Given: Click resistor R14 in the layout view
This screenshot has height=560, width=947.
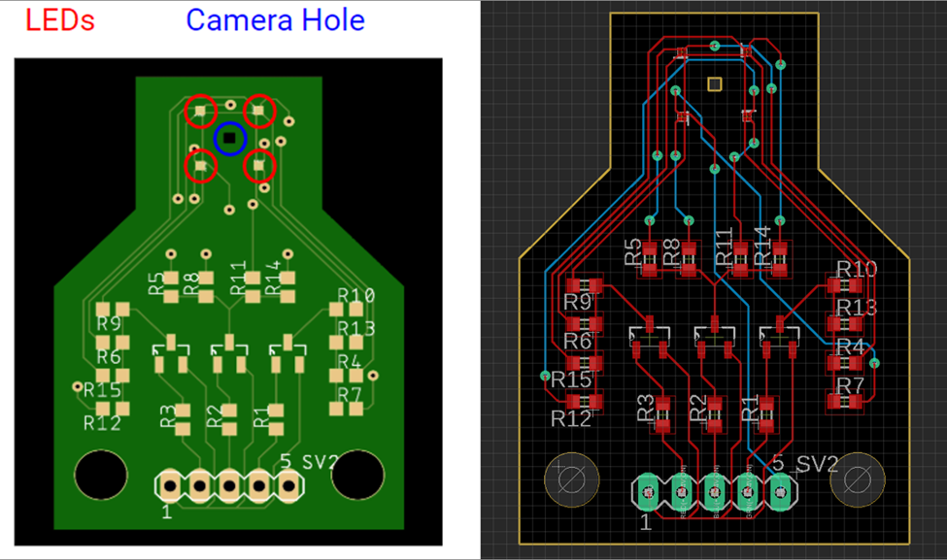Looking at the screenshot, I should tap(779, 259).
